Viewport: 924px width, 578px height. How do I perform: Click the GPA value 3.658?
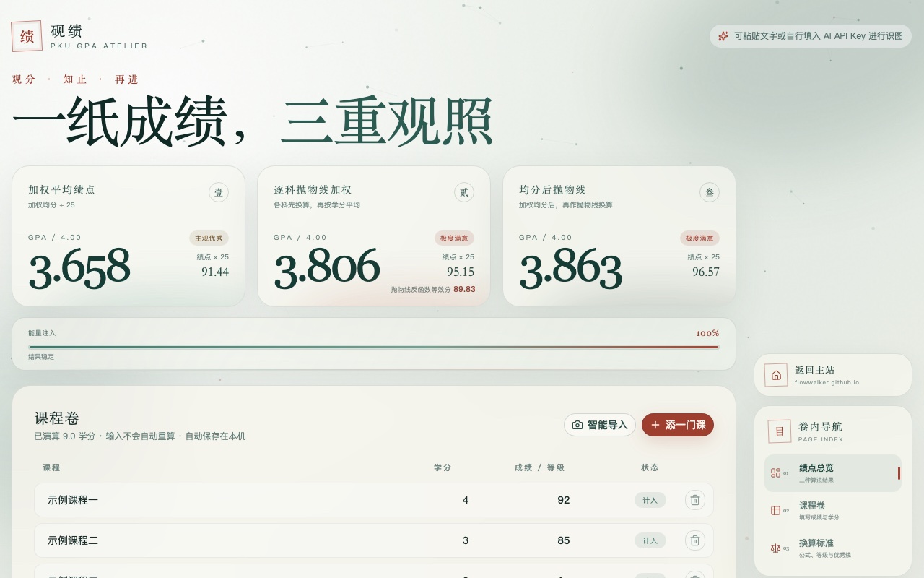click(x=79, y=268)
